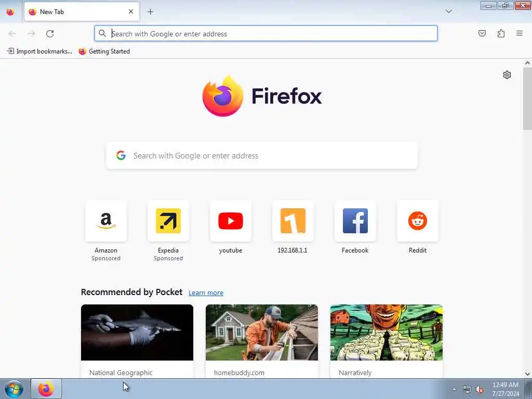Click network status tray icon
Screen dimensions: 532x399
tap(467, 390)
